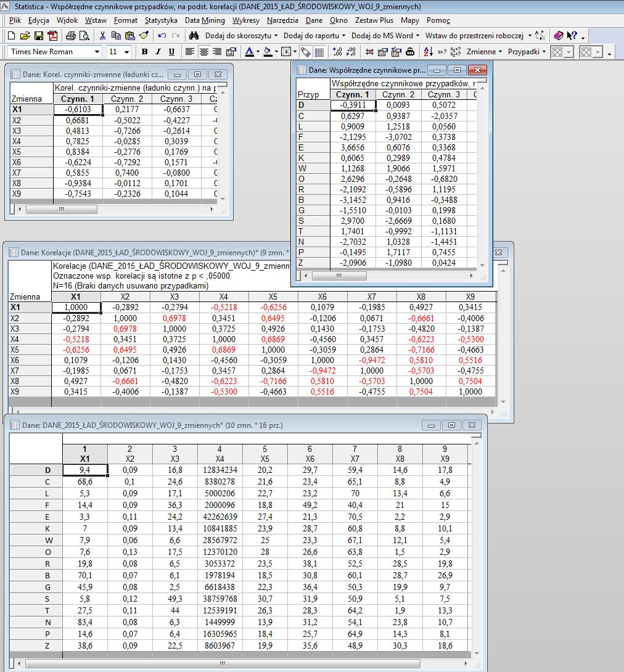Select row header X8 in the Korelacje table
The height and width of the screenshot is (672, 624).
coord(30,381)
